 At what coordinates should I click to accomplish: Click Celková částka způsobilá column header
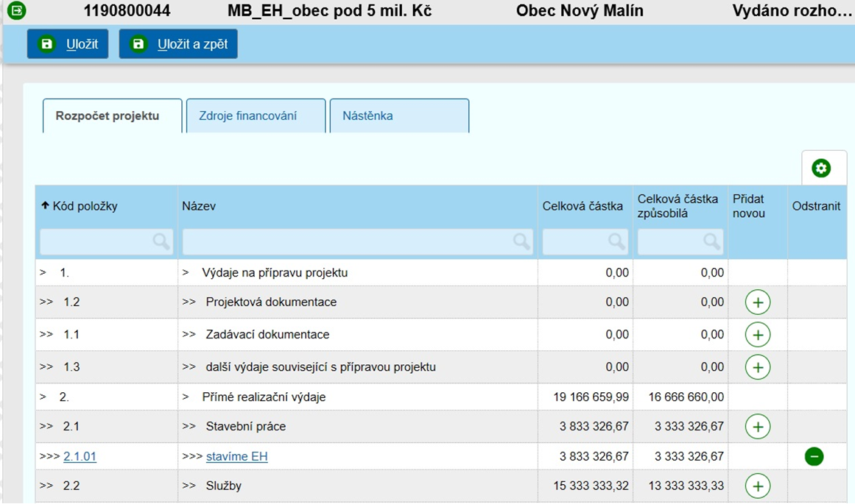pos(678,206)
